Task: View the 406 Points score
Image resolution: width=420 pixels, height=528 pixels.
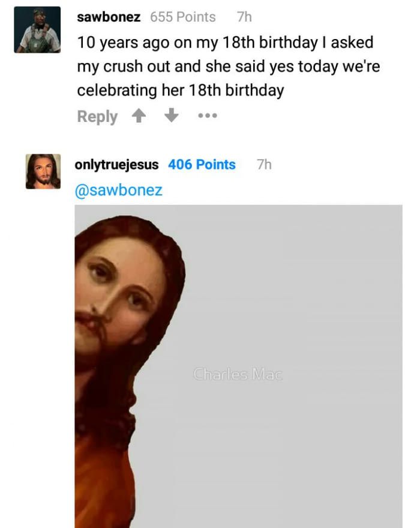Action: 202,165
